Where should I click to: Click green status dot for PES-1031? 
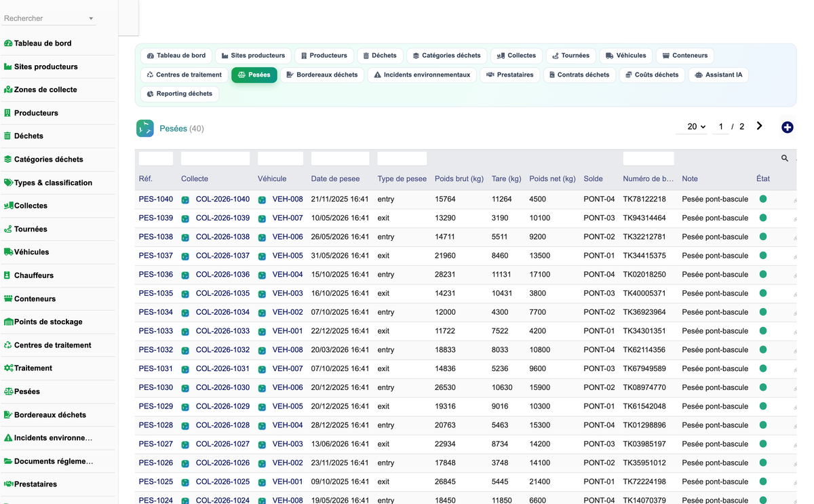763,368
